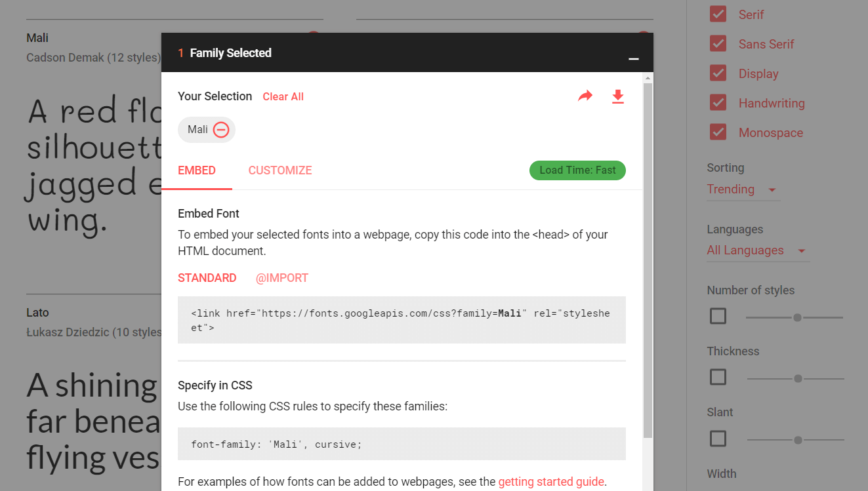The height and width of the screenshot is (491, 868).
Task: Adjust the Number of styles slider
Action: click(797, 317)
